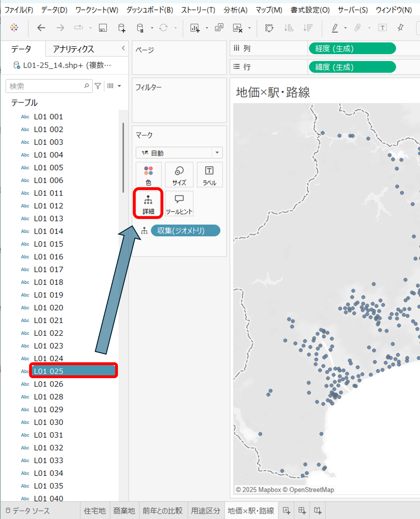Click the sort descending icon
Image resolution: width=420 pixels, height=519 pixels.
pyautogui.click(x=308, y=28)
